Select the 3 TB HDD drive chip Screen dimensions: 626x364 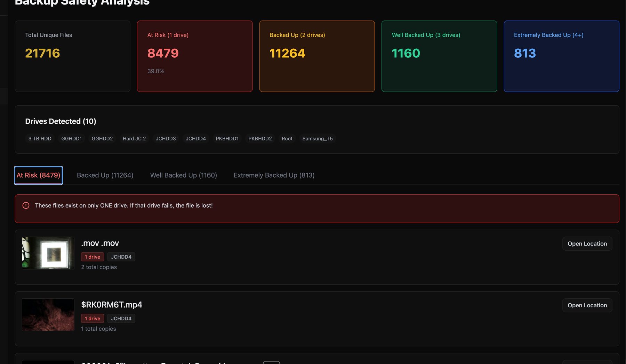(40, 139)
